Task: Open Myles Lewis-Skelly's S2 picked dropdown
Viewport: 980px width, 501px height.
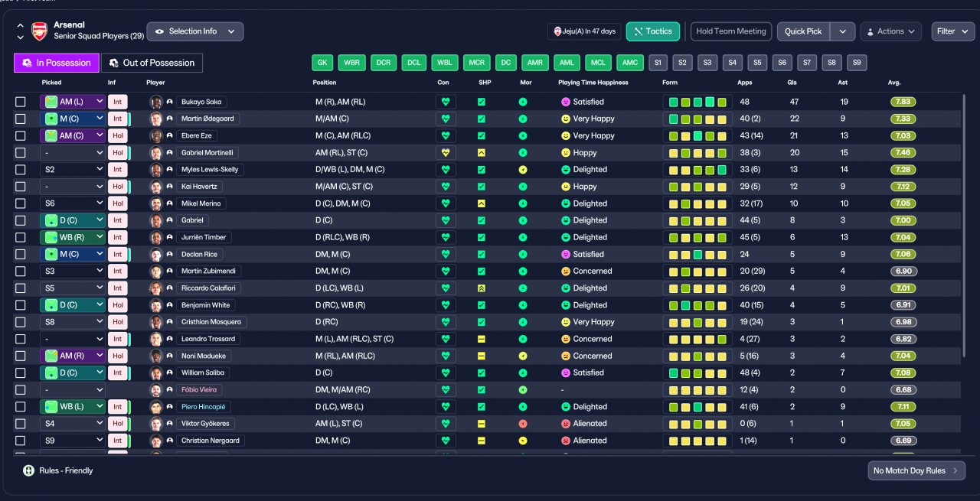Action: pyautogui.click(x=73, y=170)
